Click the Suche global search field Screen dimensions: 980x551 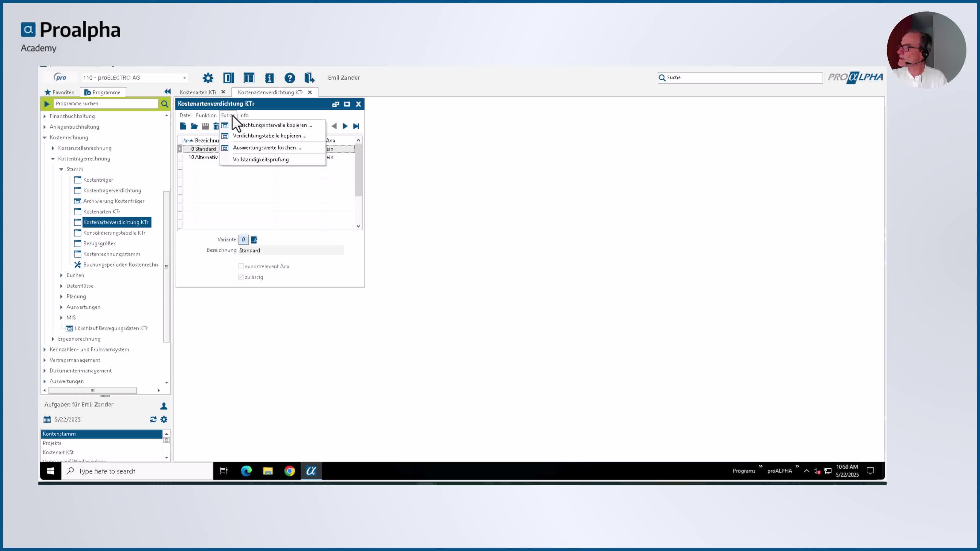(740, 78)
